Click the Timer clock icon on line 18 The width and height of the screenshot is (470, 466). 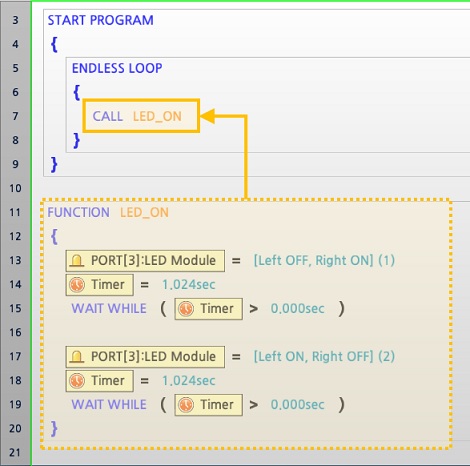click(x=77, y=381)
